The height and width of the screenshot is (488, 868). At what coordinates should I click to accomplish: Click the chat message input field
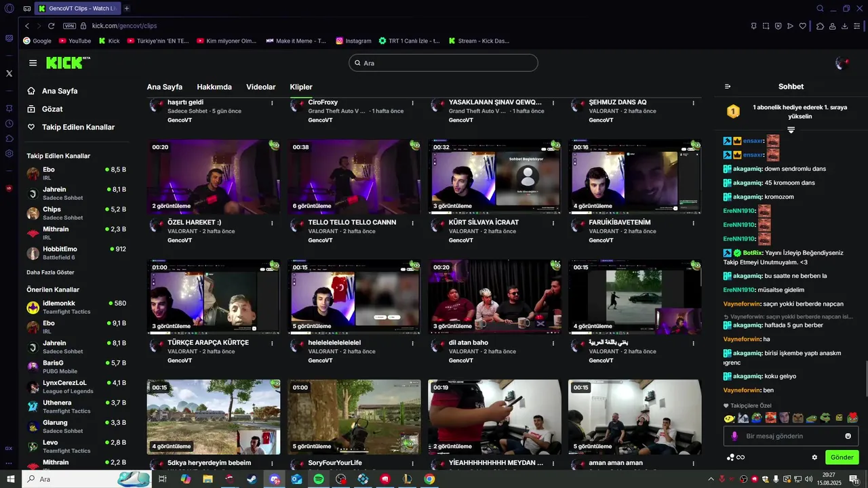tap(791, 436)
